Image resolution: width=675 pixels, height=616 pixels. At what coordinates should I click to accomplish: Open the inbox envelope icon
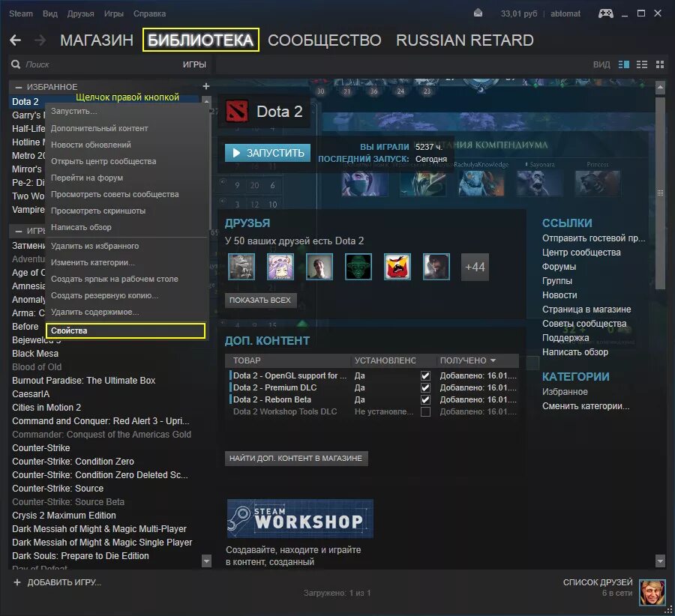point(478,13)
